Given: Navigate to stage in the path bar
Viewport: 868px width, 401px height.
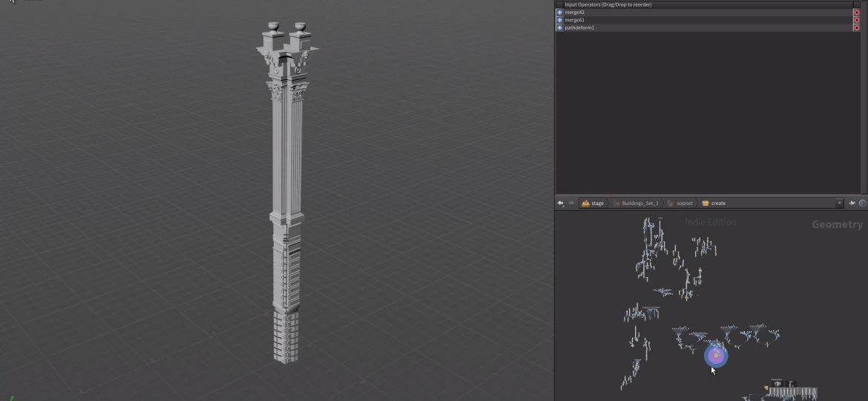Looking at the screenshot, I should click(x=593, y=203).
